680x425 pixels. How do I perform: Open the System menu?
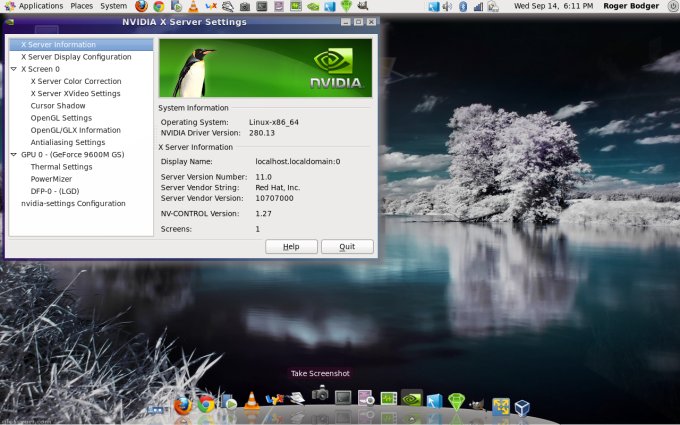point(113,6)
